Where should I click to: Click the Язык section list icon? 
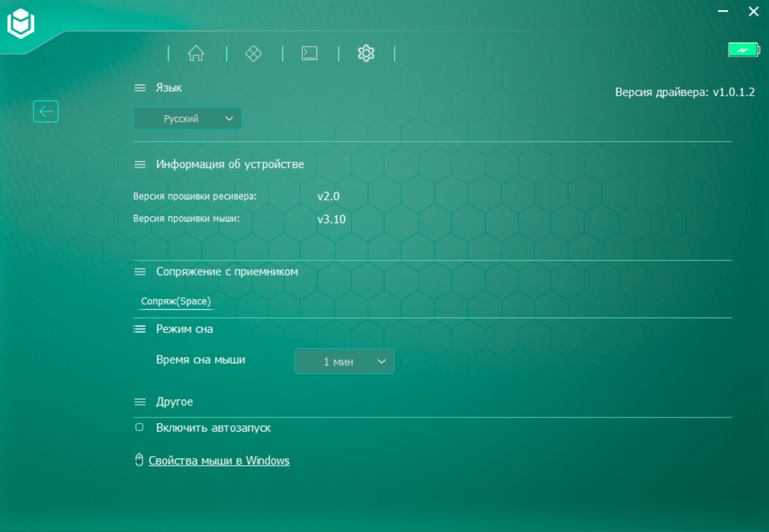[140, 88]
